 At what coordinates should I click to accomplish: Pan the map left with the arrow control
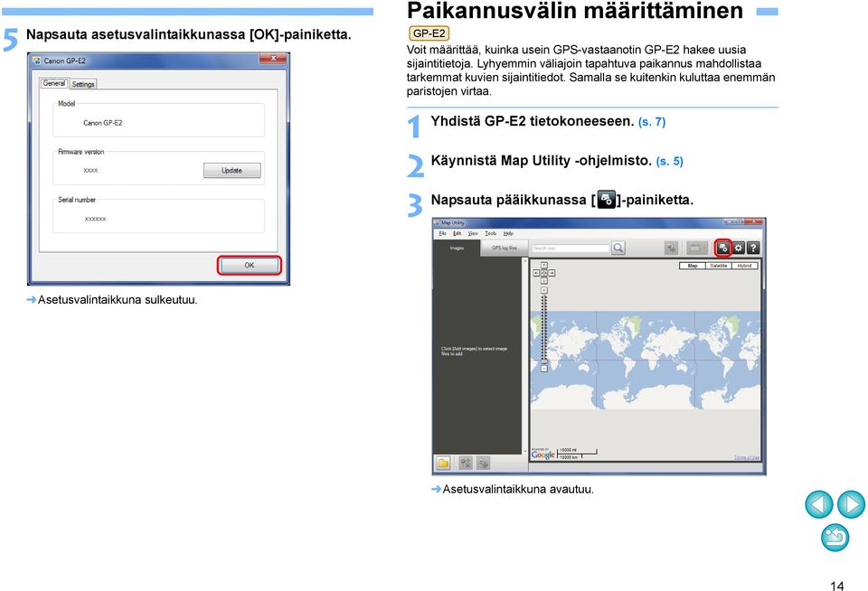536,273
